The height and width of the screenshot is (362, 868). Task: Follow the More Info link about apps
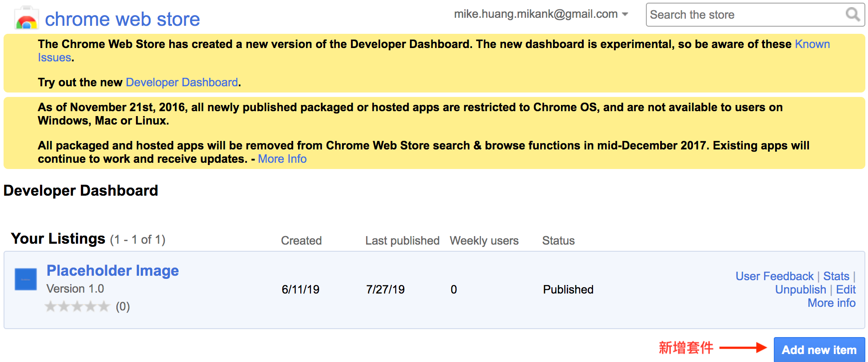tap(282, 159)
